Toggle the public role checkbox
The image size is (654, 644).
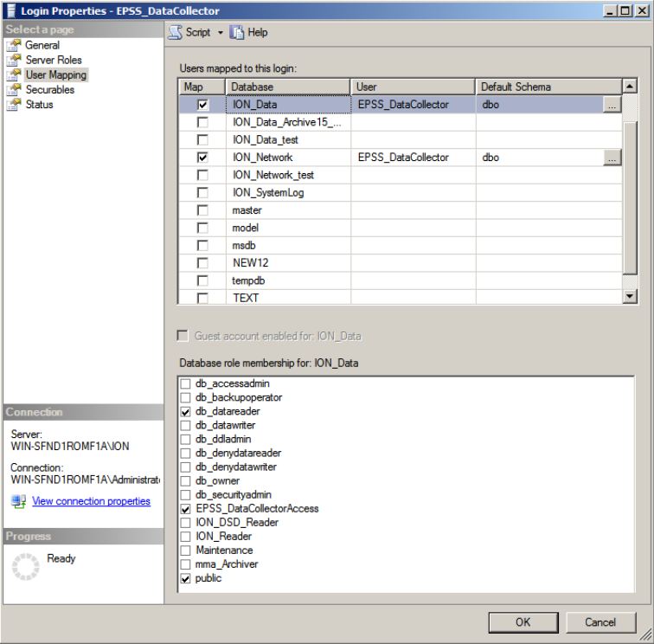point(186,578)
